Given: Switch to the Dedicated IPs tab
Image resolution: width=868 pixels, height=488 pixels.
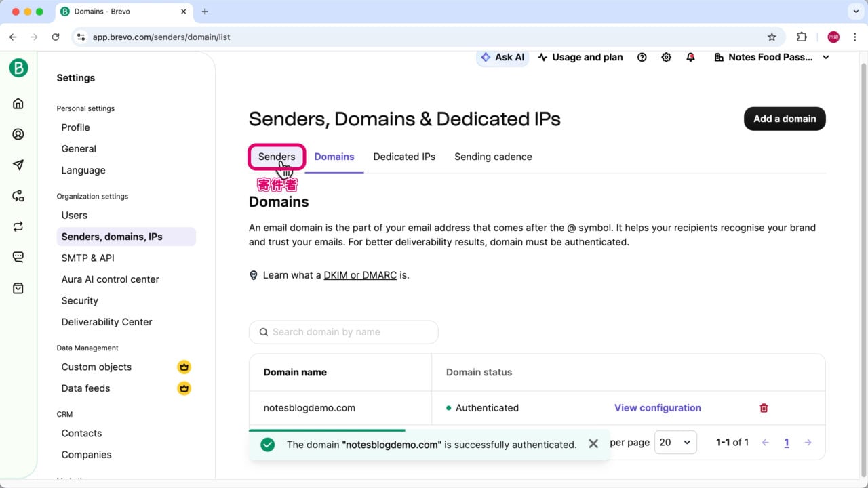Looking at the screenshot, I should tap(404, 157).
